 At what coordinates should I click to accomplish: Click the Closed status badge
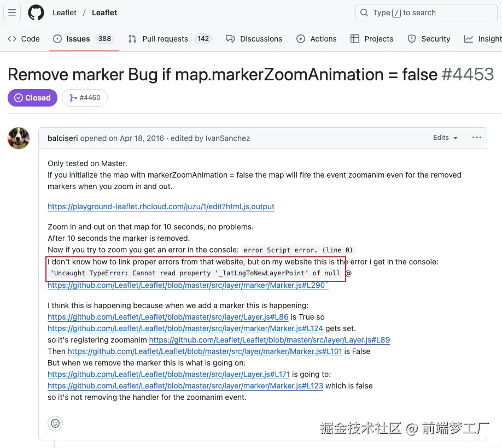coord(32,98)
